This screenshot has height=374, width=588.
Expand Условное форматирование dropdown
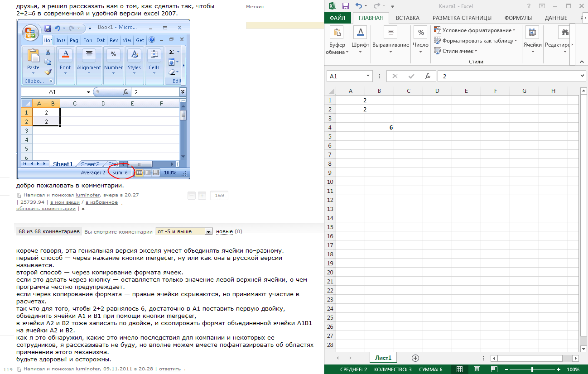coord(475,30)
